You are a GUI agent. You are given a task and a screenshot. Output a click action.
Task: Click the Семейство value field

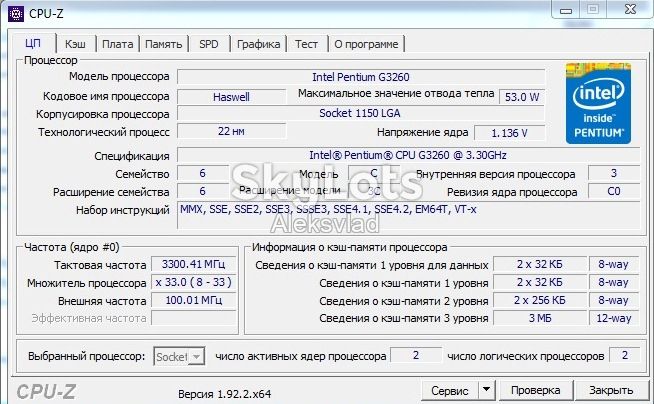[203, 173]
